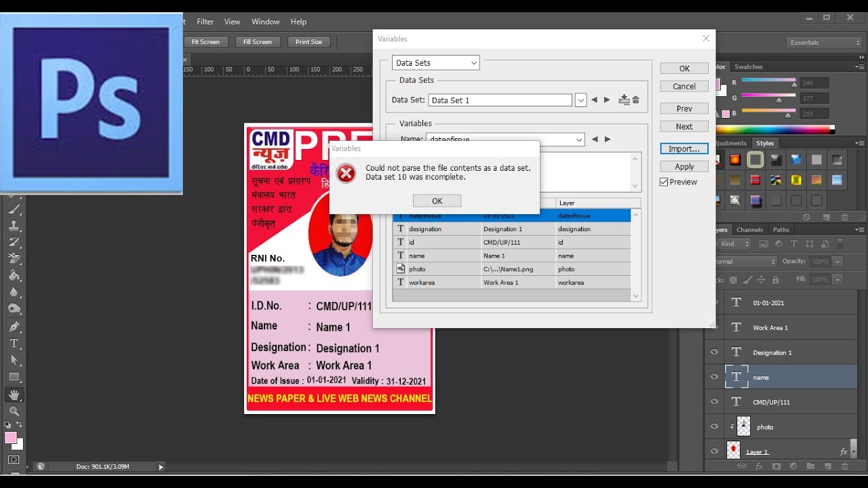Select the Blur tool

(x=14, y=292)
